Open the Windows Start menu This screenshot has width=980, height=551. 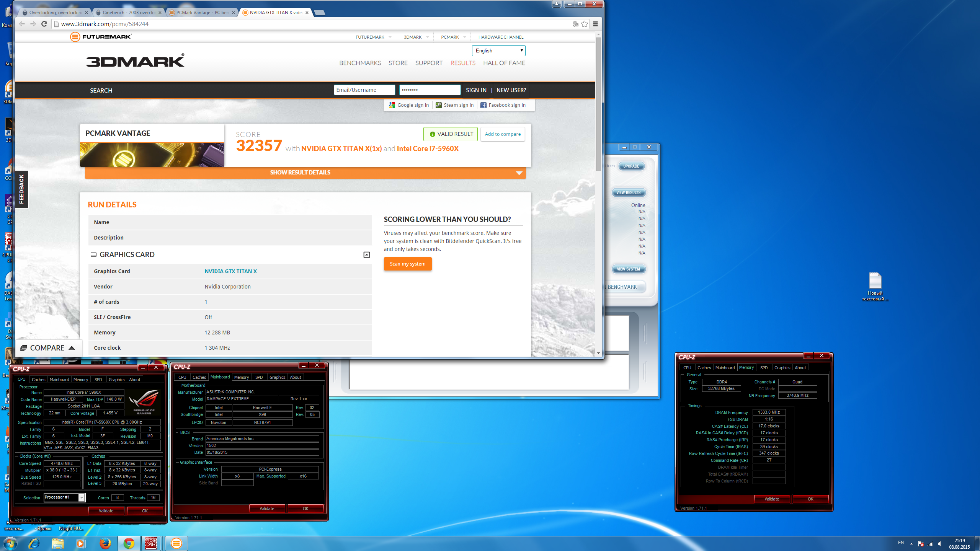tap(10, 543)
